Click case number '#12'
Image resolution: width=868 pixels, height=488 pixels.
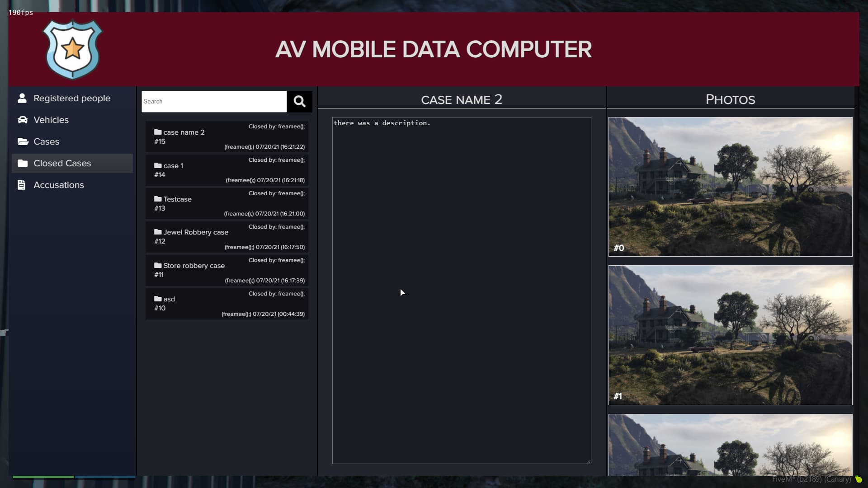[160, 241]
